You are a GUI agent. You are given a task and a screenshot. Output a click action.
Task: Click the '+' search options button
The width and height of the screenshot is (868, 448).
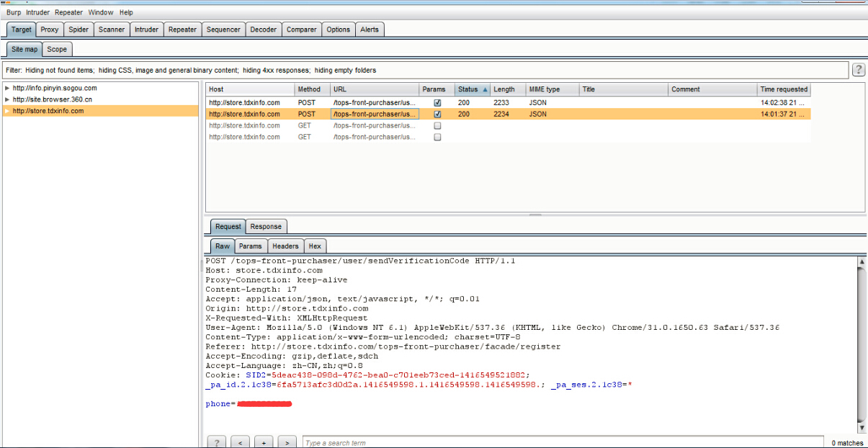tap(264, 442)
